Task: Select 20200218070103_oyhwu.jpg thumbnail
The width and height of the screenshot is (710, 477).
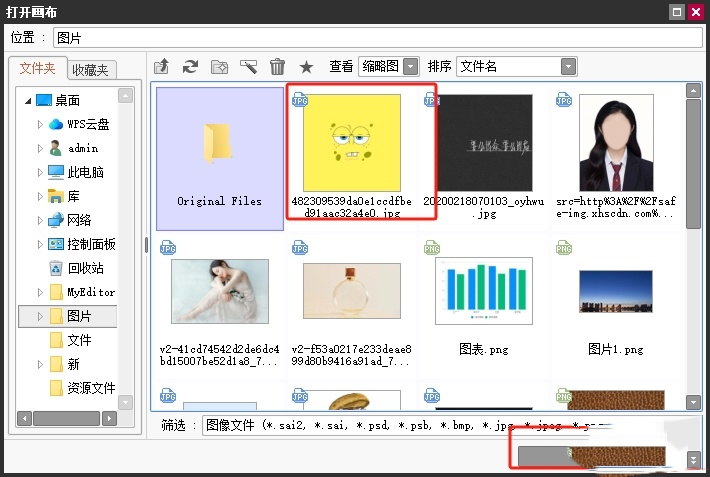Action: coord(484,143)
